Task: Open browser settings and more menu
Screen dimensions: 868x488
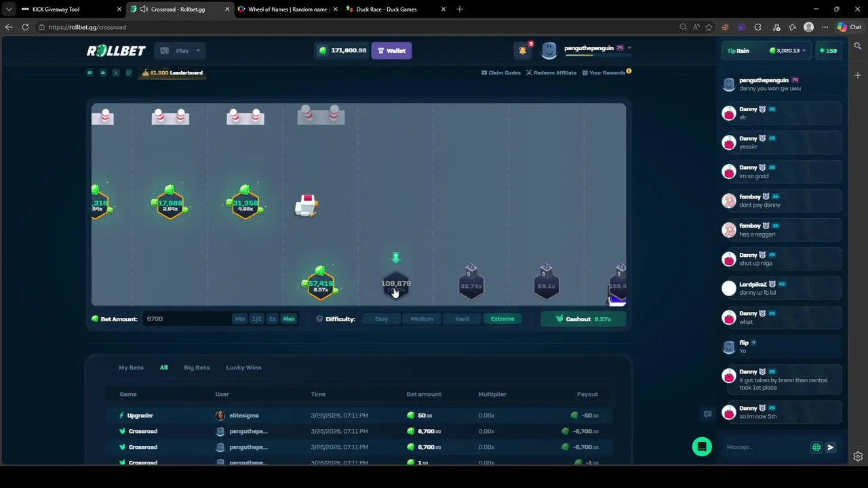Action: point(825,27)
